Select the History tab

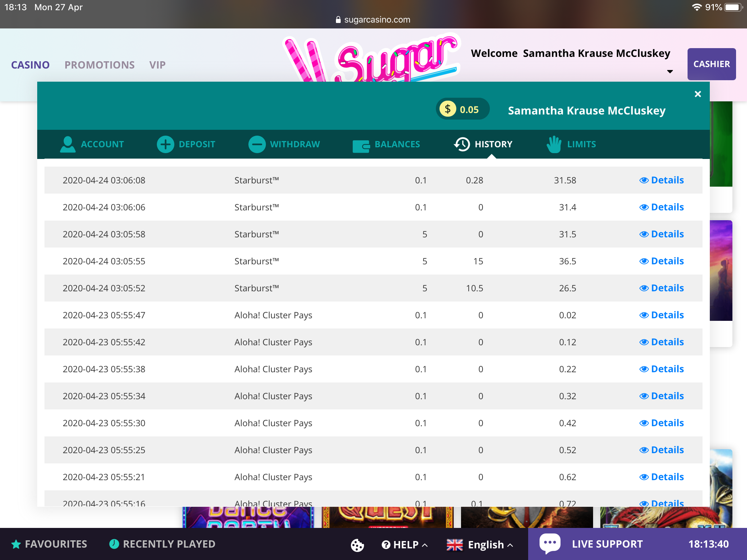coord(483,144)
